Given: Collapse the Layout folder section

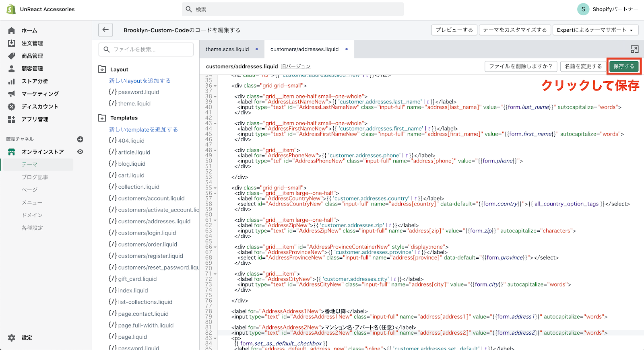Looking at the screenshot, I should [102, 69].
